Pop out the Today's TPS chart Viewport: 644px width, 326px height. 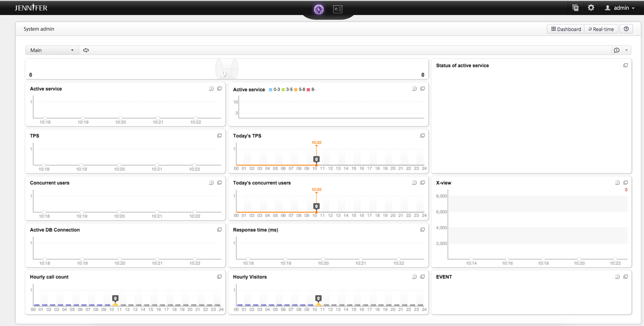423,136
